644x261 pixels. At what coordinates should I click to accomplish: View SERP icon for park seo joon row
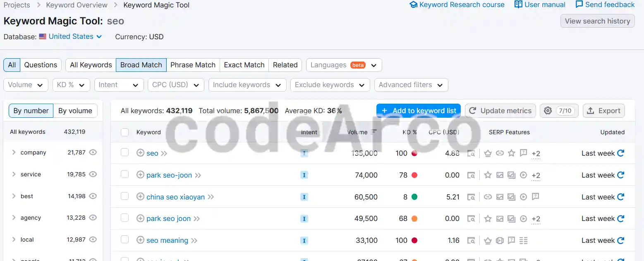(x=471, y=218)
